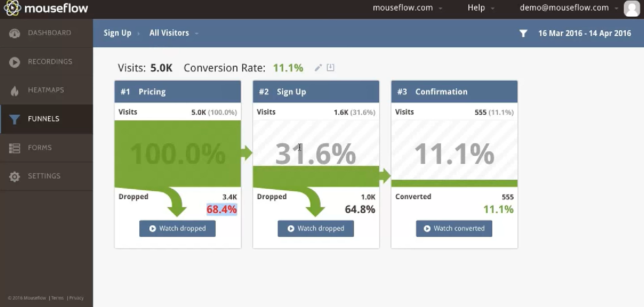Open the demo@mouseflow.com account dropdown
This screenshot has height=307, width=644.
[569, 8]
